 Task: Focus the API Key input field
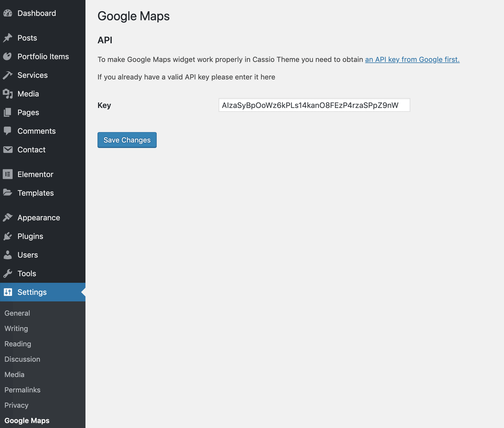click(x=314, y=105)
